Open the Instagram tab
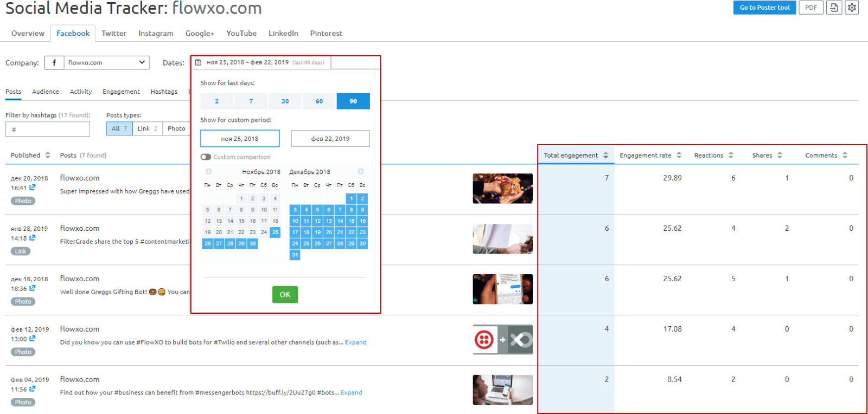868x414 pixels. tap(156, 33)
